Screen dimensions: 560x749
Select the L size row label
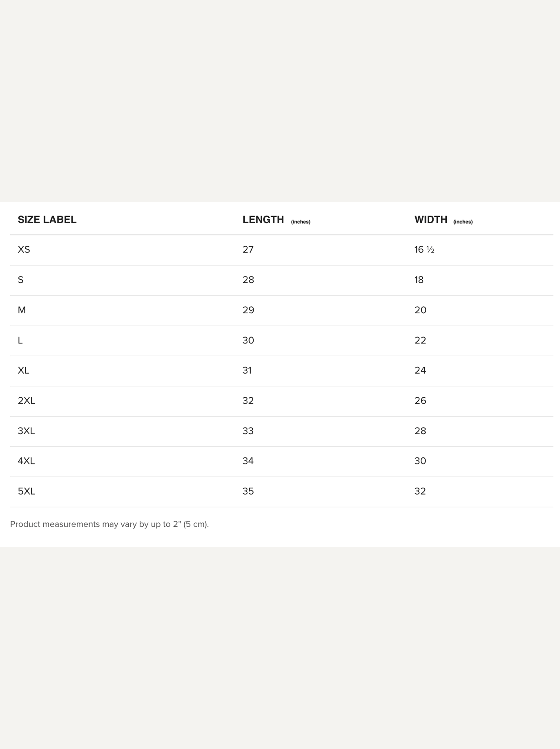20,340
